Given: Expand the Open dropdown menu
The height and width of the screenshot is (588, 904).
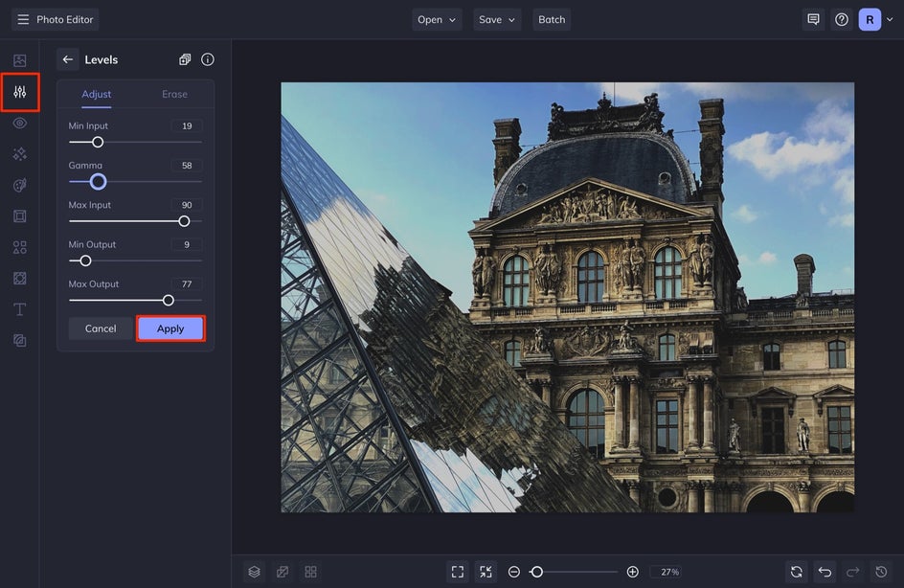Looking at the screenshot, I should click(437, 19).
